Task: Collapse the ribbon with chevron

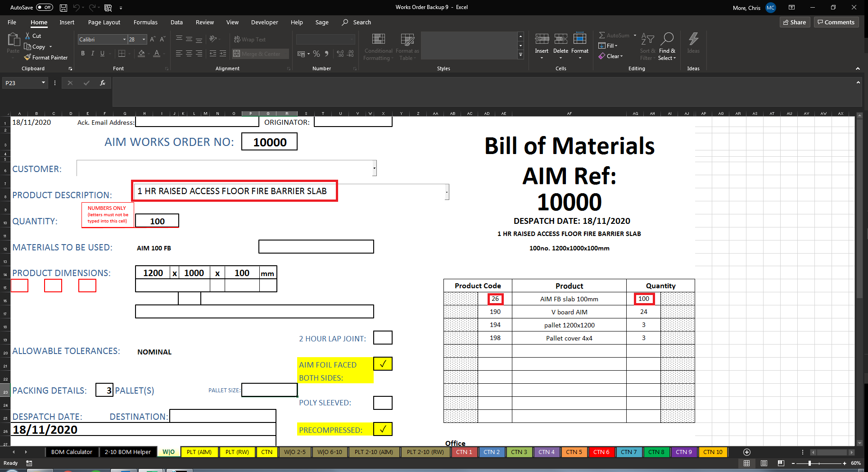Action: [x=858, y=68]
